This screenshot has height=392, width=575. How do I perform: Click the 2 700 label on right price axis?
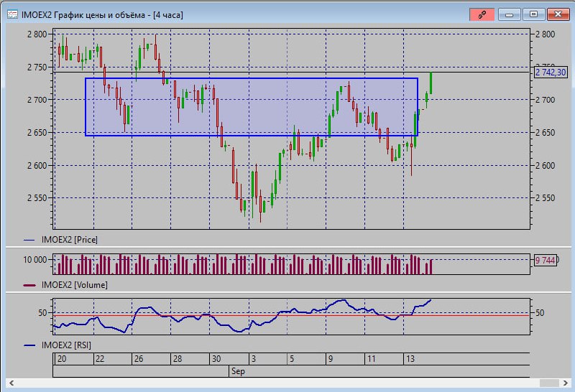tap(546, 100)
